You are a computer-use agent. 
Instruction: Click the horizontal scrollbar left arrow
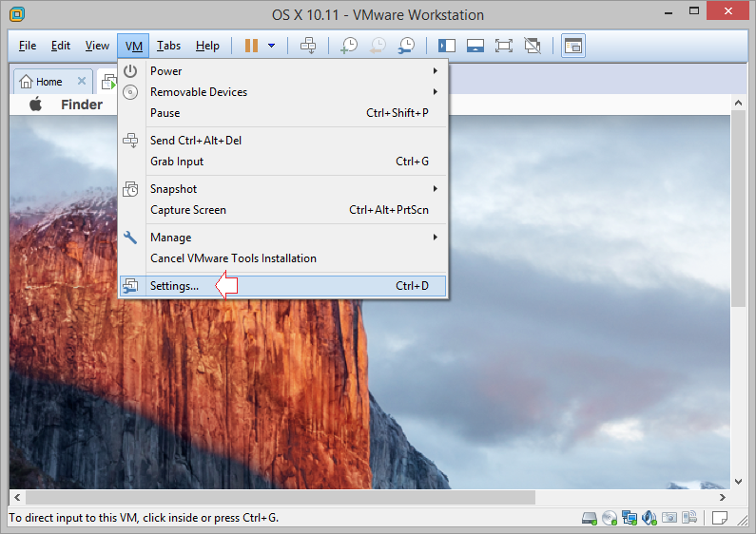(x=17, y=497)
